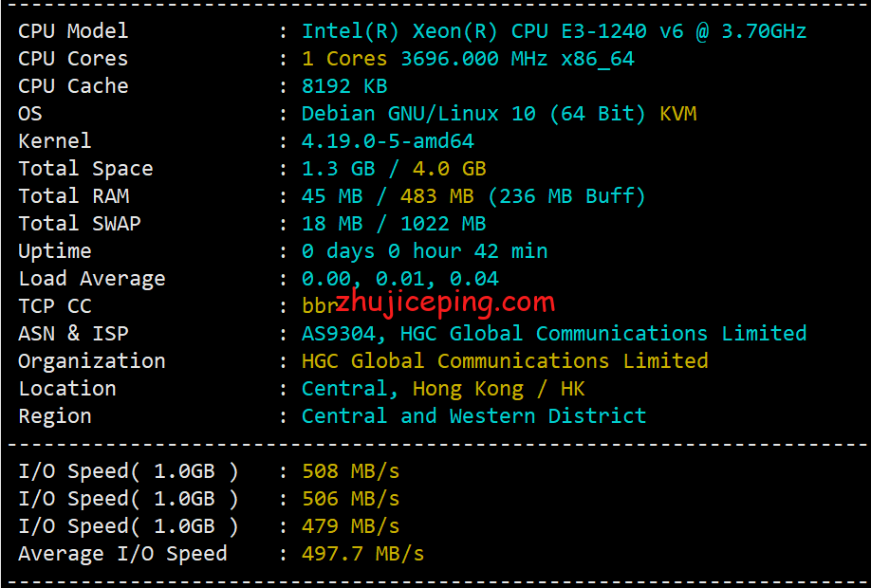Select the "506 MB/s" I/O speed result
The width and height of the screenshot is (871, 588).
pos(350,499)
